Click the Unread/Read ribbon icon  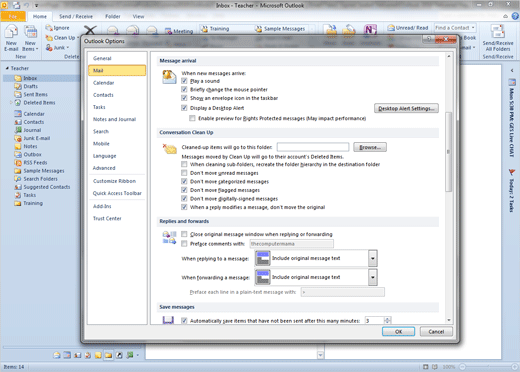click(x=391, y=28)
